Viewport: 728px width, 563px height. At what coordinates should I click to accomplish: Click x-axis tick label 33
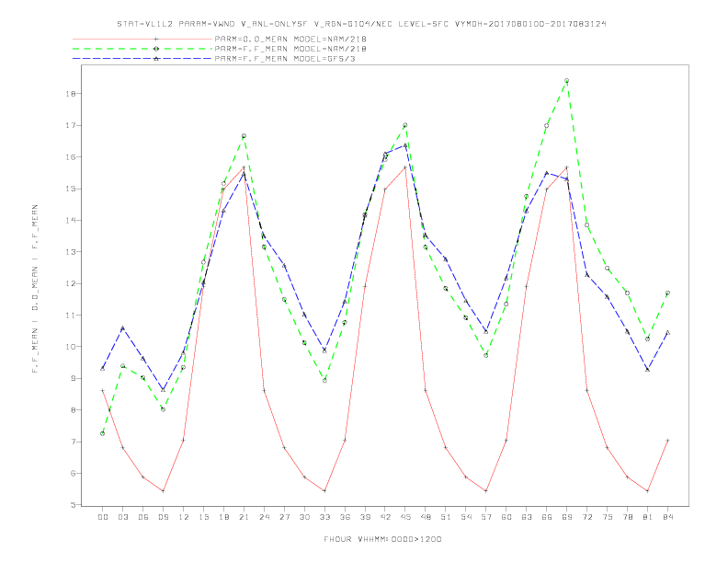tap(324, 517)
